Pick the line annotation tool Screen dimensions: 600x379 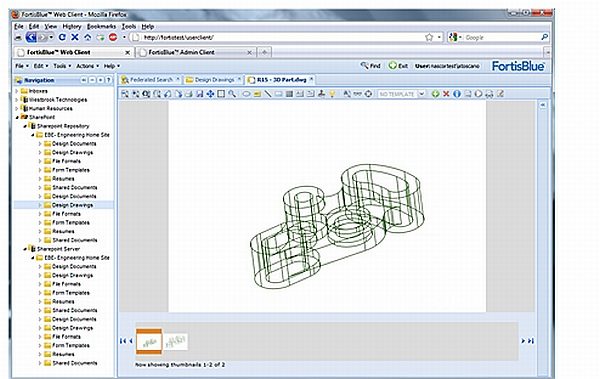coord(268,94)
